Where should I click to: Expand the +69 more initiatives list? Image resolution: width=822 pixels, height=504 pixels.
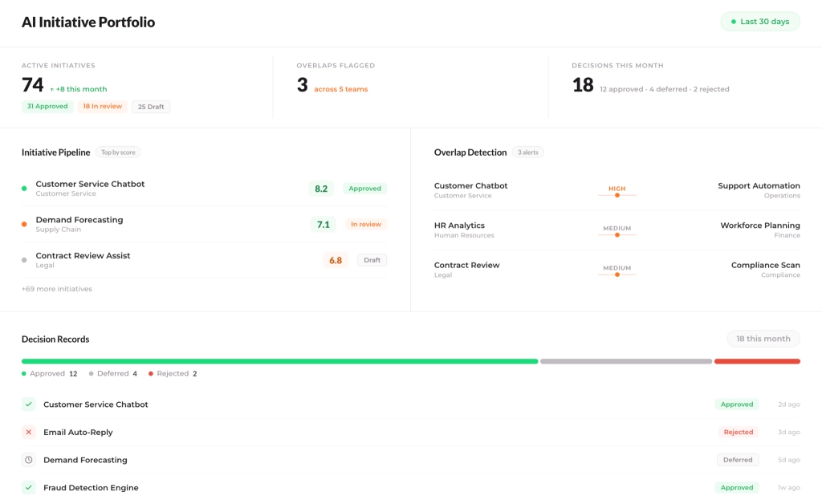(57, 289)
